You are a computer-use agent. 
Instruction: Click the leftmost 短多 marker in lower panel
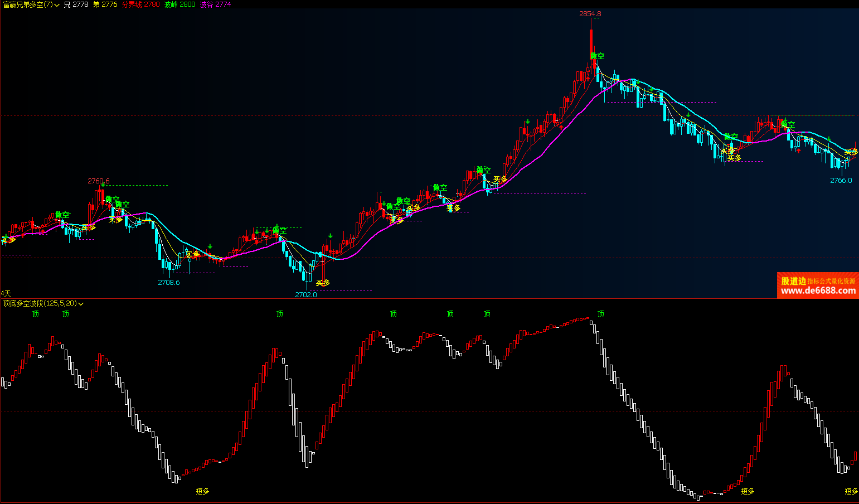(202, 491)
